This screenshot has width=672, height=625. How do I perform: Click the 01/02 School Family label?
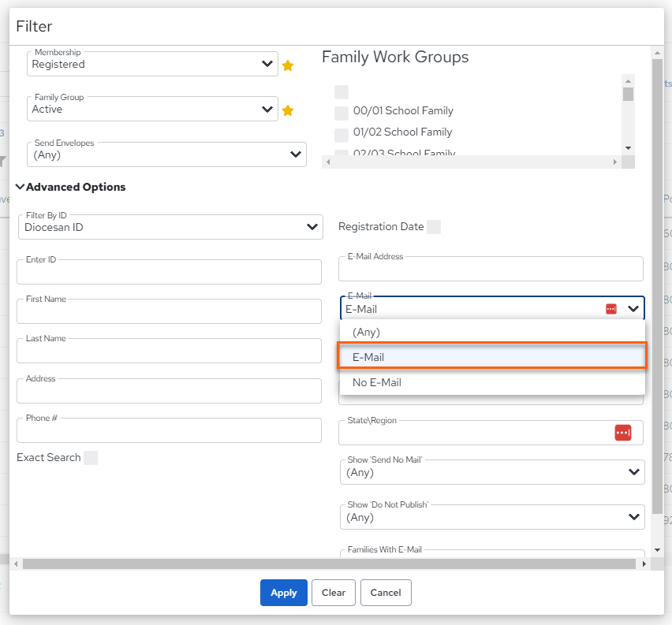point(403,132)
